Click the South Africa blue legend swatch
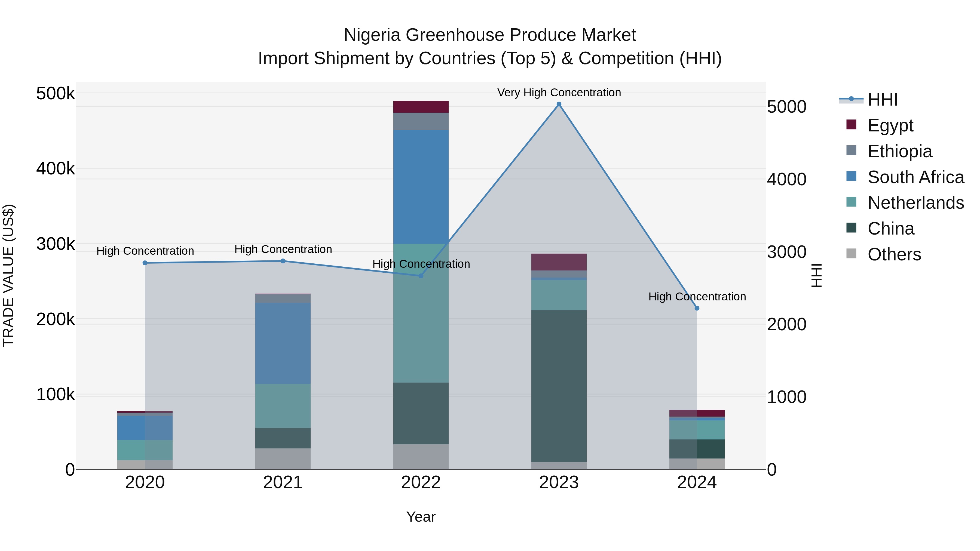 [852, 176]
